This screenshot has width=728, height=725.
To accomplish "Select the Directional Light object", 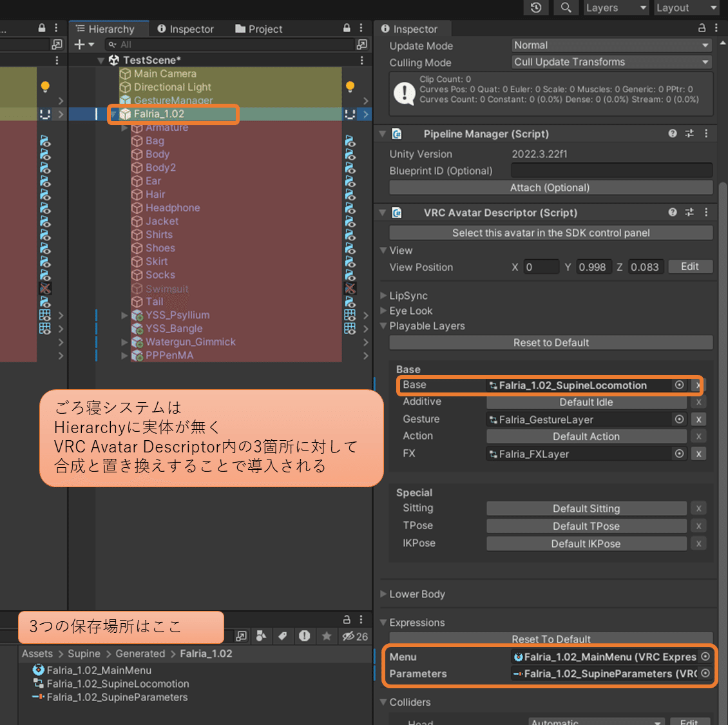I will 172,87.
